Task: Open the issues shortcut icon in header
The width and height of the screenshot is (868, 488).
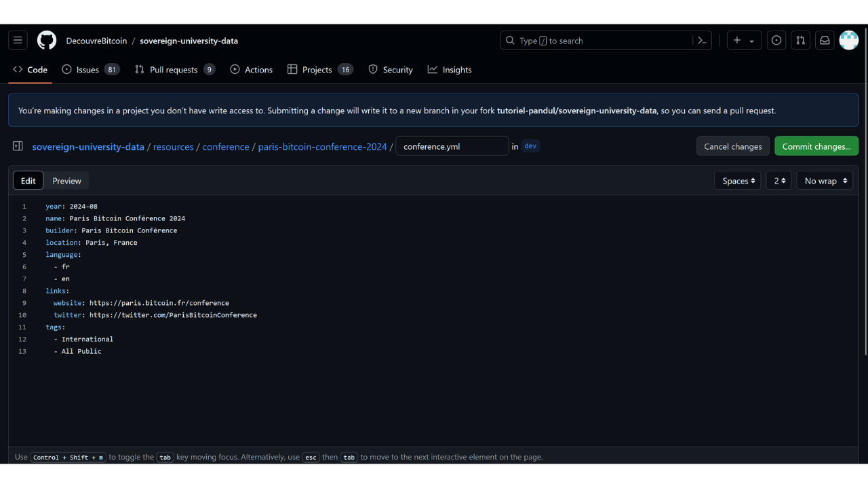Action: tap(776, 41)
